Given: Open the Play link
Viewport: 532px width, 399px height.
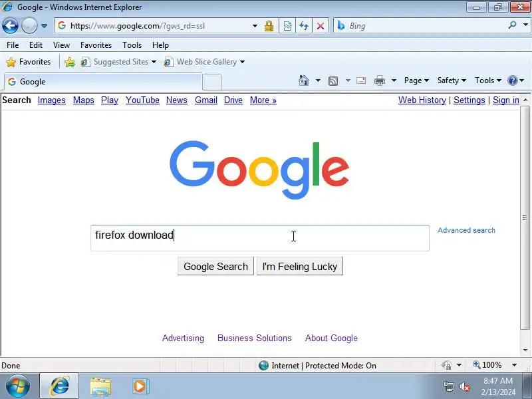Looking at the screenshot, I should [x=110, y=100].
